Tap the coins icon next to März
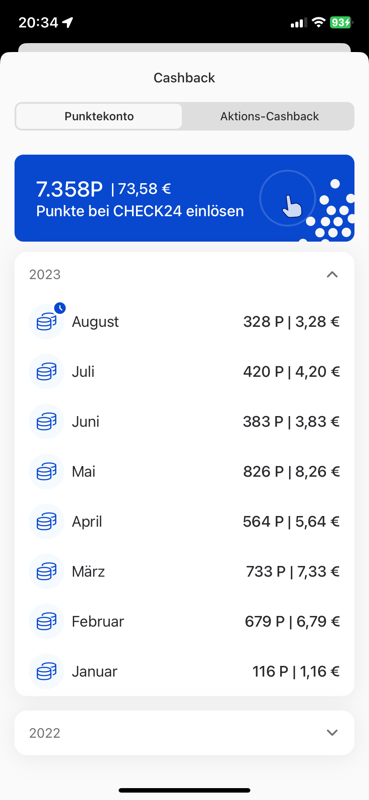369x800 pixels. point(46,572)
